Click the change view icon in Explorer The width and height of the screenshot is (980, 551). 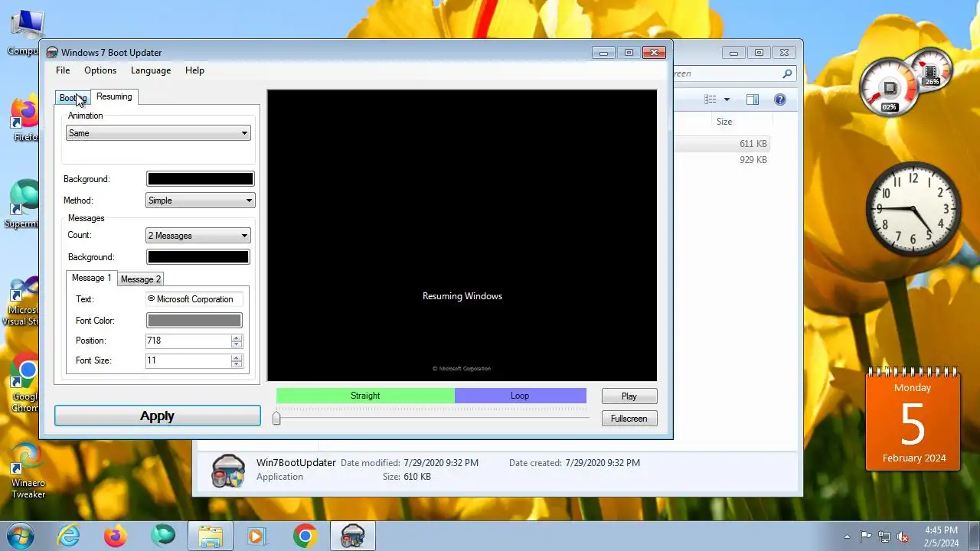(710, 99)
